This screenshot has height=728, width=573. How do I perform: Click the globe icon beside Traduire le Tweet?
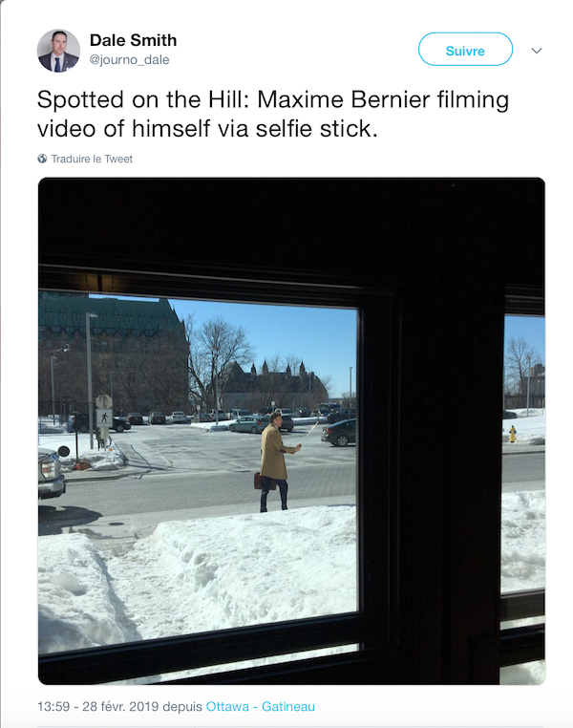point(42,159)
